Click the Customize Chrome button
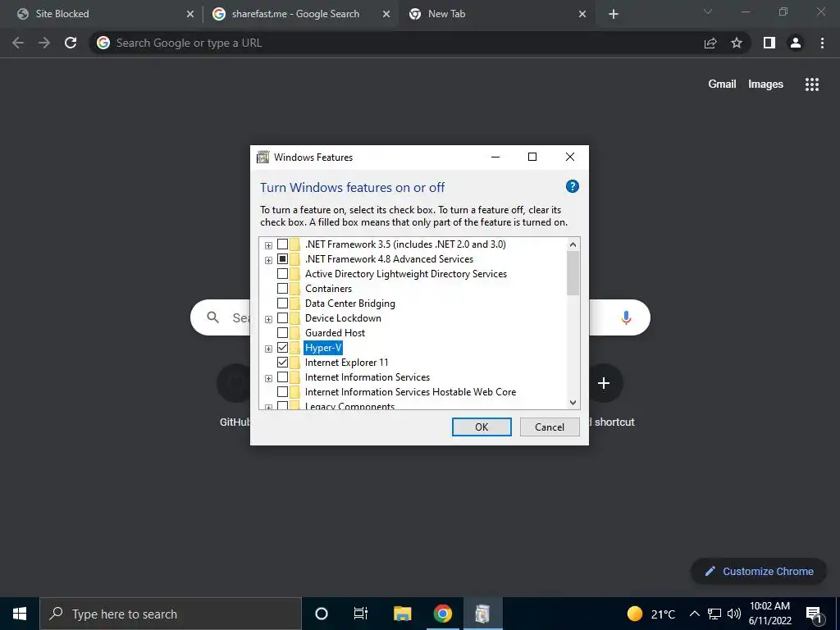840x630 pixels. tap(759, 571)
